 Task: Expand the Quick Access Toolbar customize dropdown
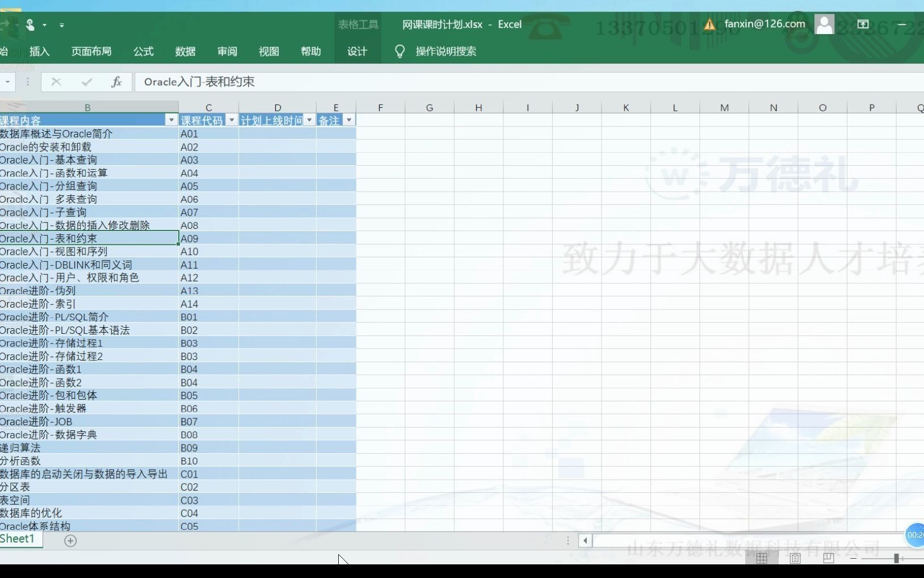62,25
